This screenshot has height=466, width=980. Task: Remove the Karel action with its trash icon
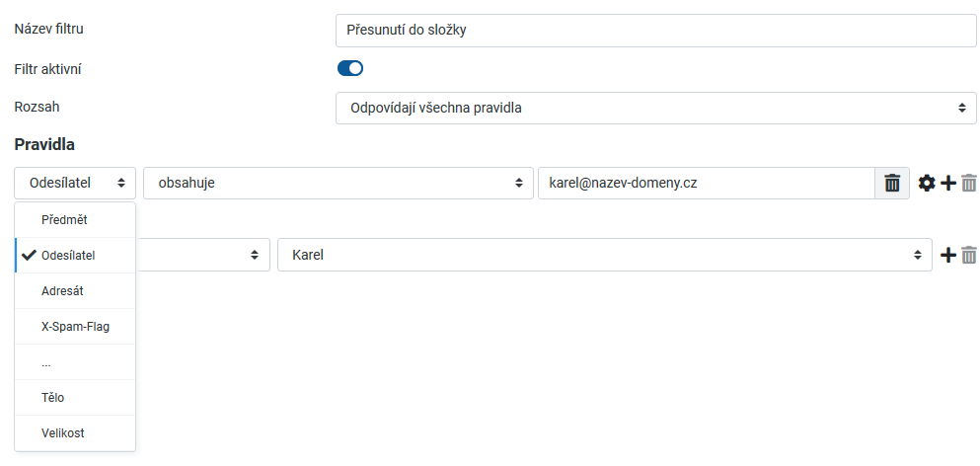click(x=969, y=255)
